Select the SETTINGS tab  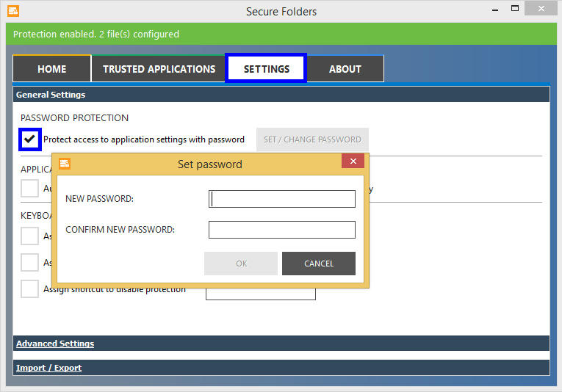(x=266, y=68)
